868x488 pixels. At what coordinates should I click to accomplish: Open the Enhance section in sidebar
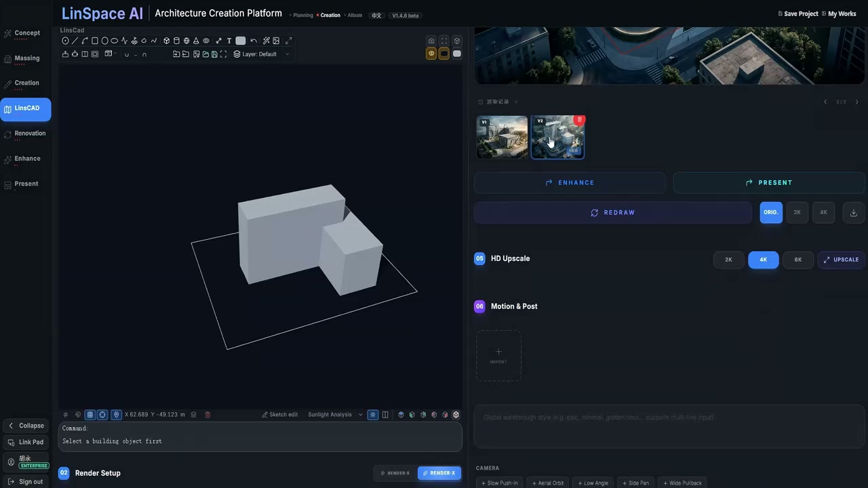tap(25, 159)
